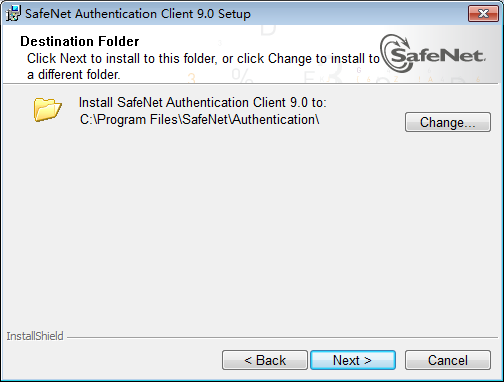Close the setup window with the red X
Screen dimensions: 504x382
click(483, 13)
